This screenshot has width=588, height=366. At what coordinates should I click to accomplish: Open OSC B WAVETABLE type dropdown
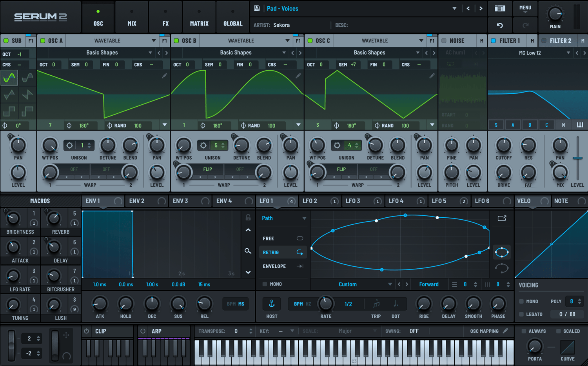click(247, 41)
